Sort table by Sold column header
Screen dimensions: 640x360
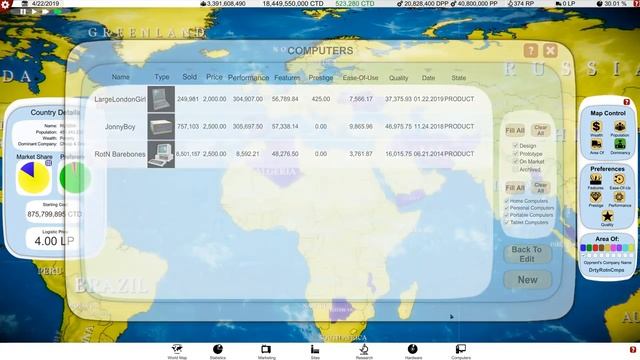189,77
